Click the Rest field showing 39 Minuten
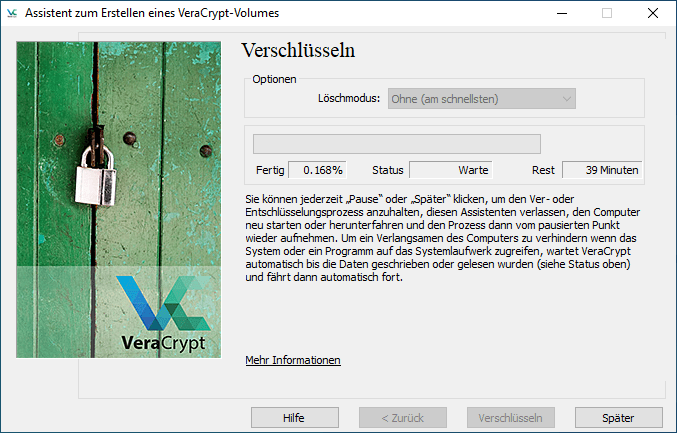This screenshot has width=677, height=433. [602, 170]
